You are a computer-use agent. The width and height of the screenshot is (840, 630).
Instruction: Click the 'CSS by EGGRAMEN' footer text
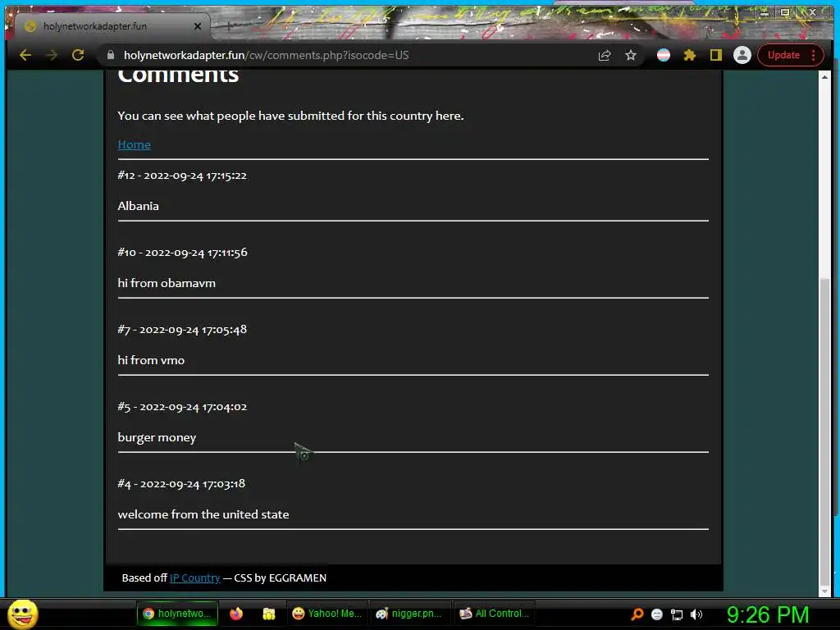(281, 578)
